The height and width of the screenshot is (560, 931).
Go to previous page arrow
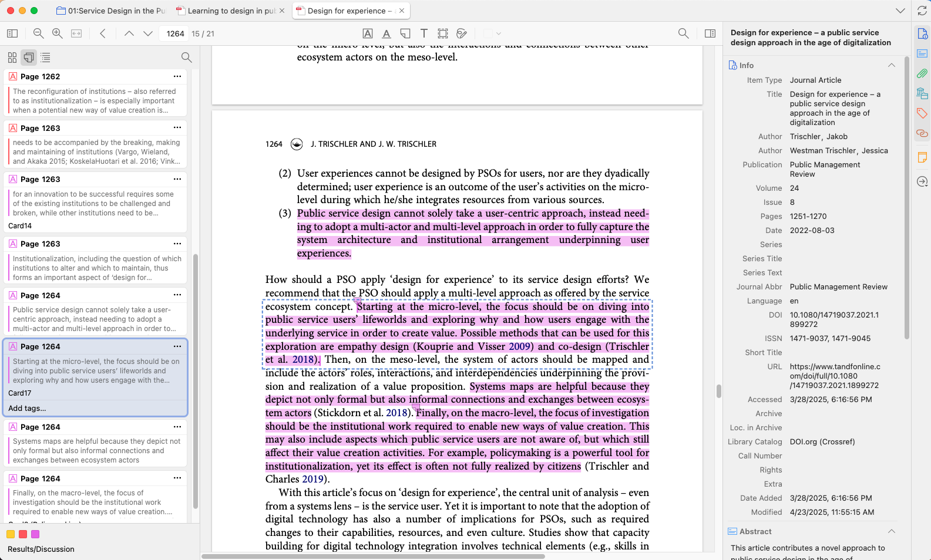(x=129, y=33)
